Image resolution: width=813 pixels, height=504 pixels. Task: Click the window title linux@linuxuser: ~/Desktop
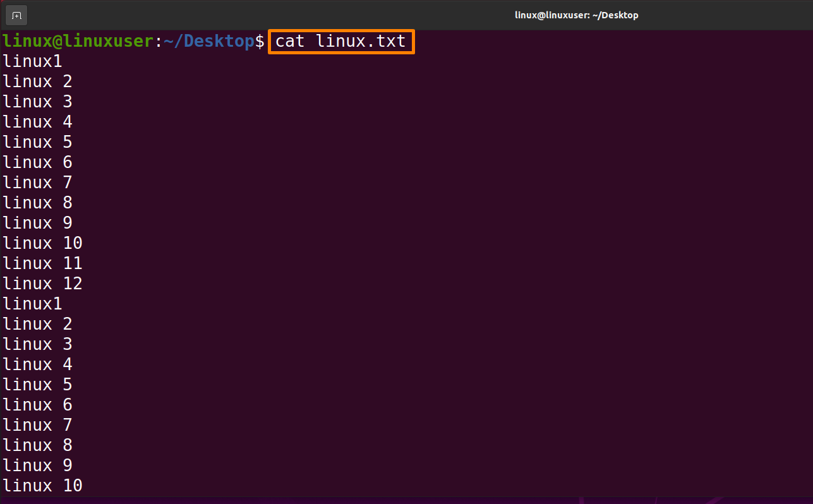[576, 15]
